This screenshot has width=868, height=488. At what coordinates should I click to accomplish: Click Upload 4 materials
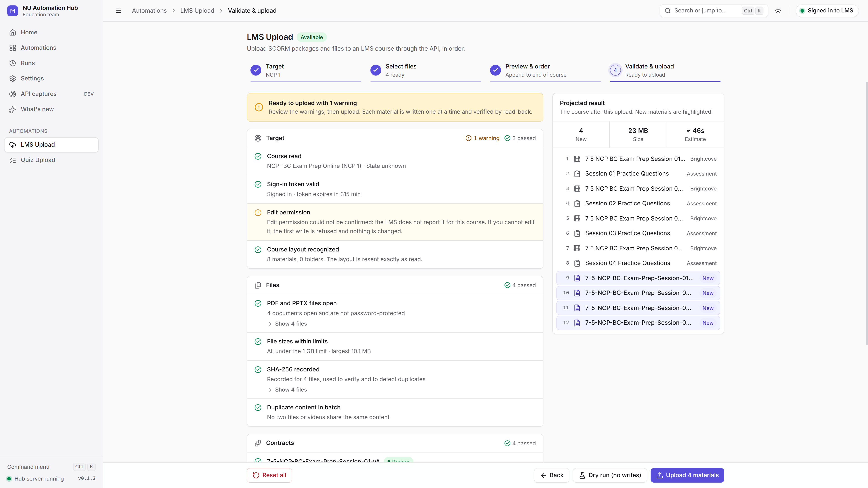click(687, 475)
